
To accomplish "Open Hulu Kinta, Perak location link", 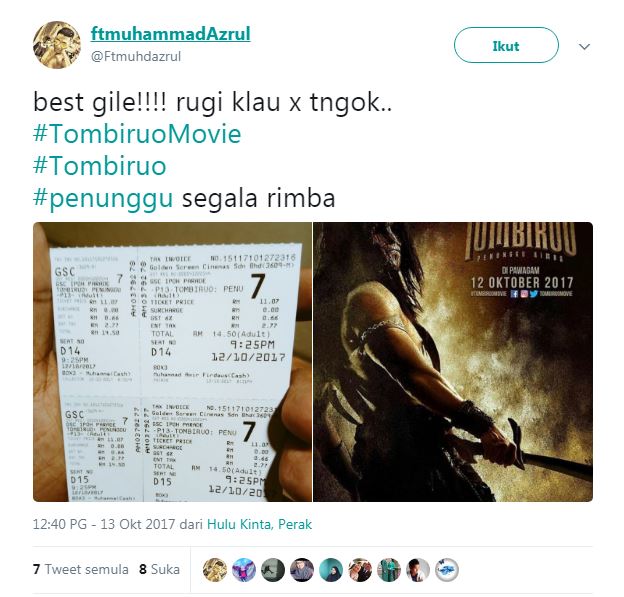I will point(259,524).
